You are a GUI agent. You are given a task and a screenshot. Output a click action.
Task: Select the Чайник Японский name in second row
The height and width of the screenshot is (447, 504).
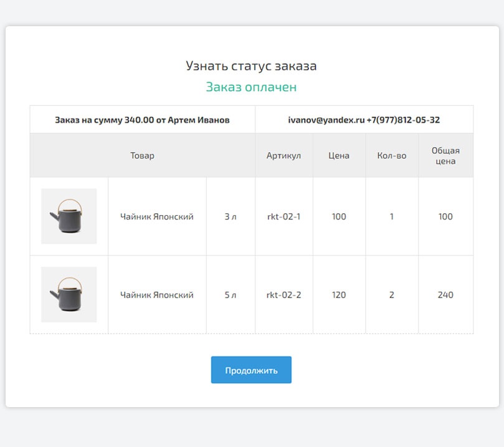156,295
